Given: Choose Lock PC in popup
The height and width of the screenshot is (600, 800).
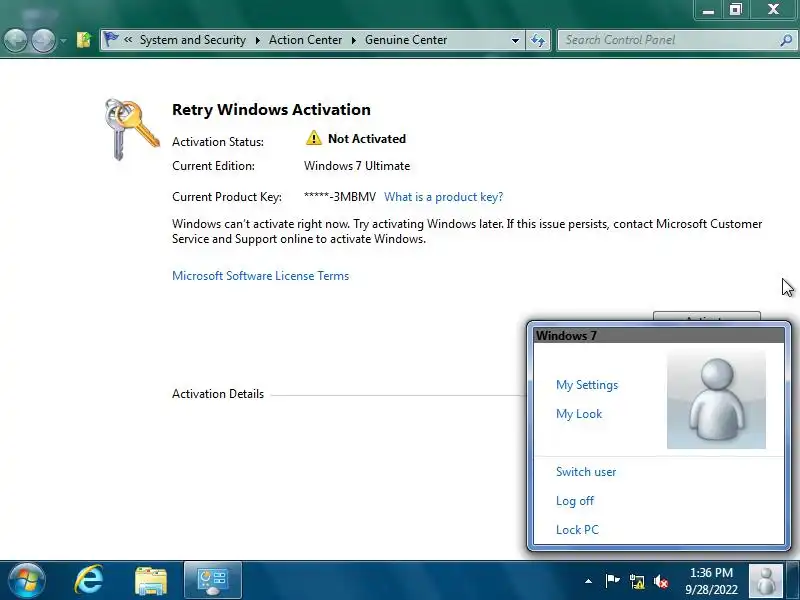Looking at the screenshot, I should click(577, 530).
